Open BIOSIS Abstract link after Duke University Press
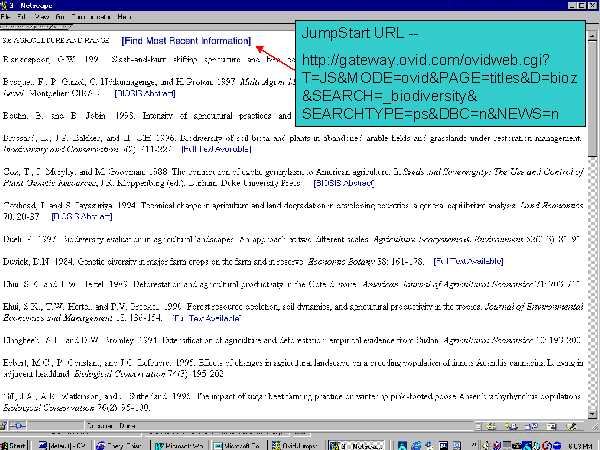The height and width of the screenshot is (450, 600). point(344,183)
